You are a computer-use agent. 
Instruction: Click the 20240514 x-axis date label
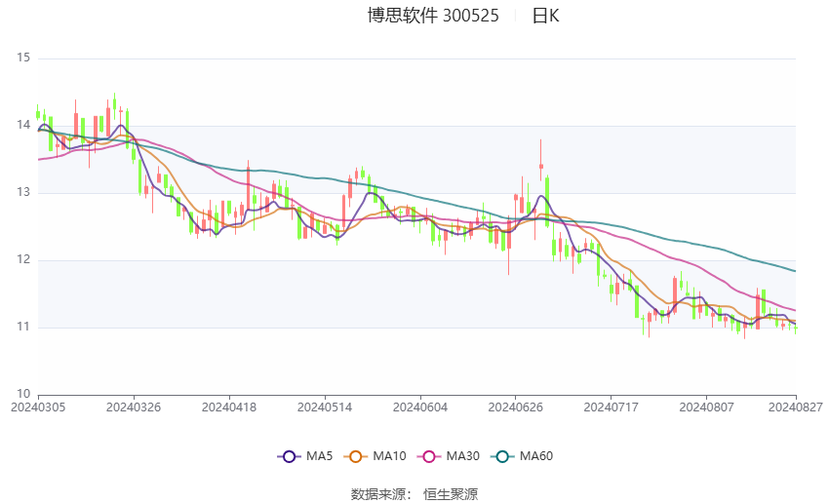click(x=325, y=407)
